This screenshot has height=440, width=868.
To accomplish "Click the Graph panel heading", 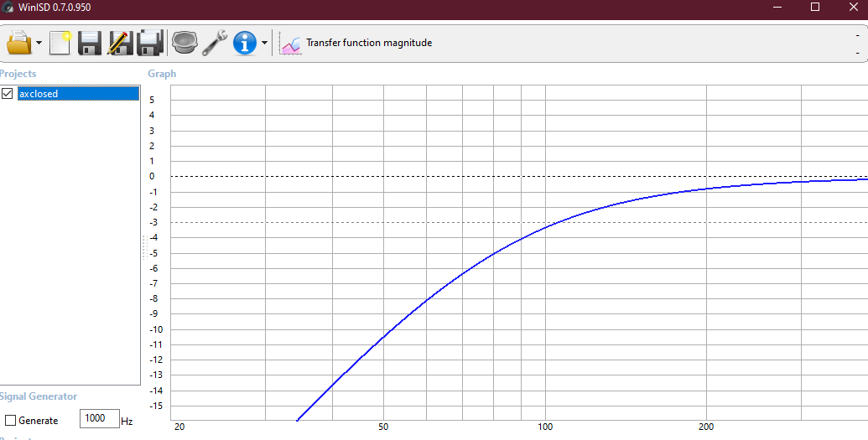I will pyautogui.click(x=162, y=74).
